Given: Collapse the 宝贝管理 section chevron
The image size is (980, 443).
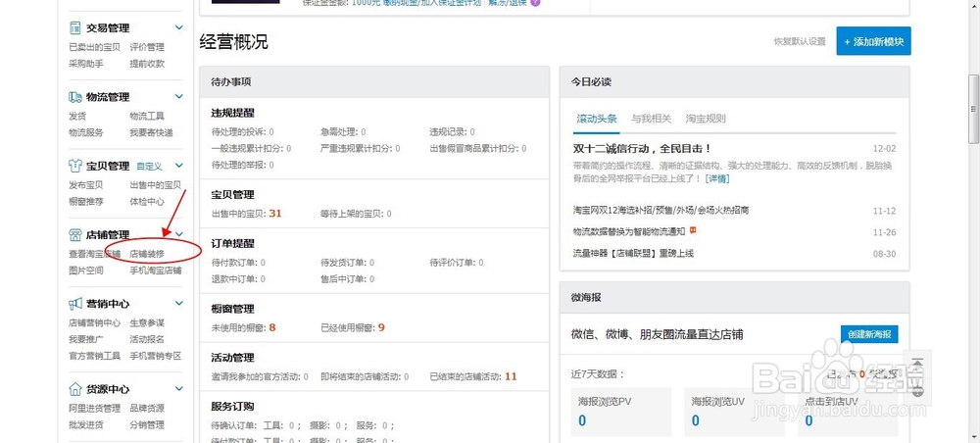Looking at the screenshot, I should (179, 165).
